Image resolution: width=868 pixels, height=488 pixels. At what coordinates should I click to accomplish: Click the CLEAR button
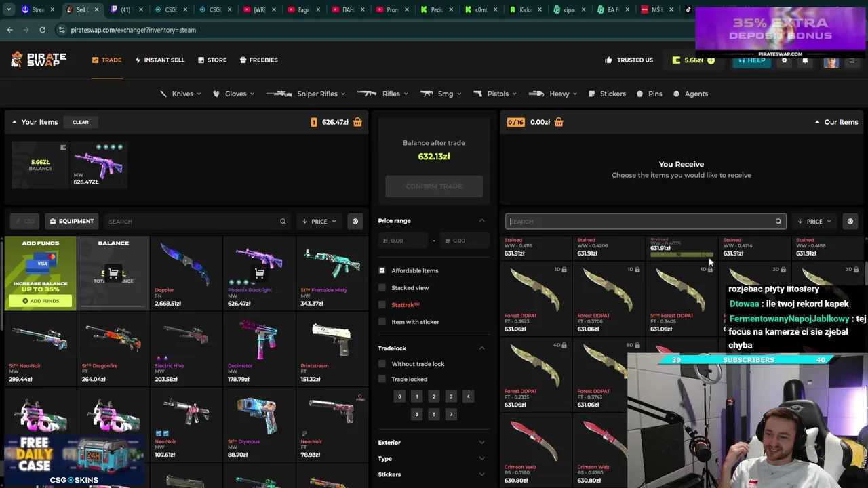click(81, 122)
